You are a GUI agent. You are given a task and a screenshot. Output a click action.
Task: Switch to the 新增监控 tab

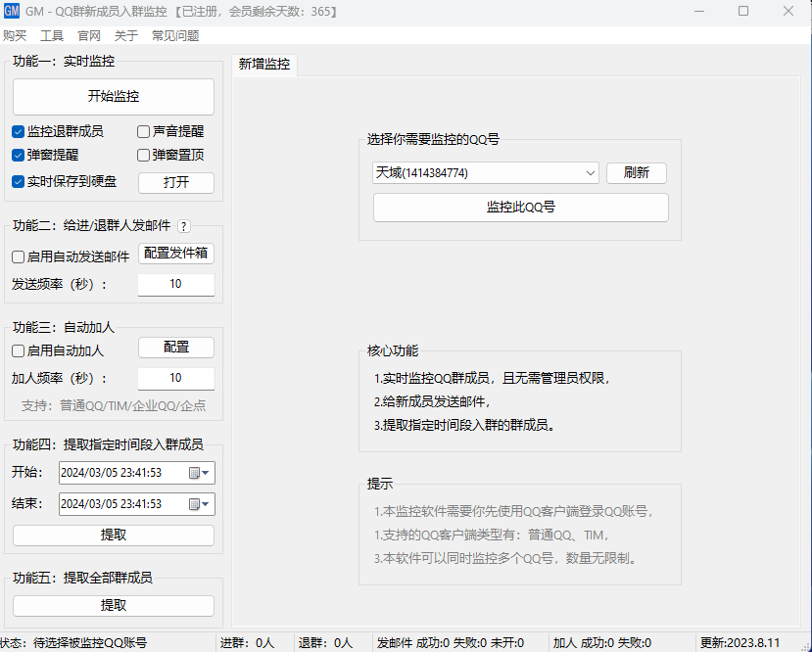click(x=264, y=64)
